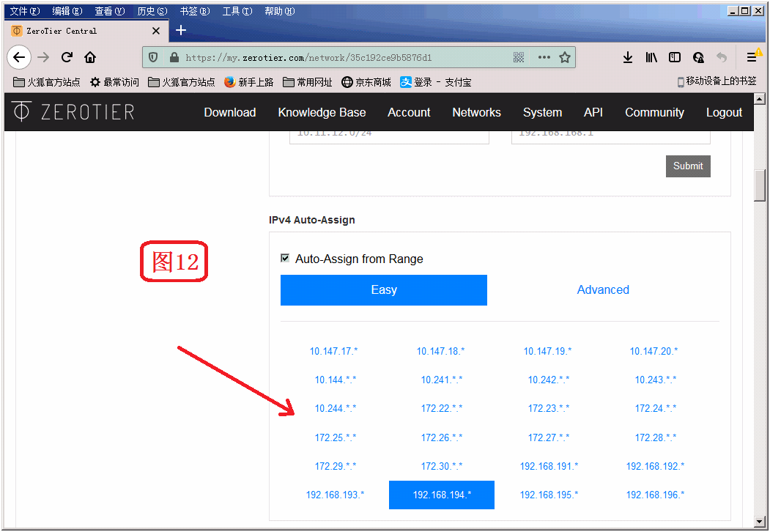Select the 10.147.17.* range
The height and width of the screenshot is (532, 770).
(x=333, y=351)
